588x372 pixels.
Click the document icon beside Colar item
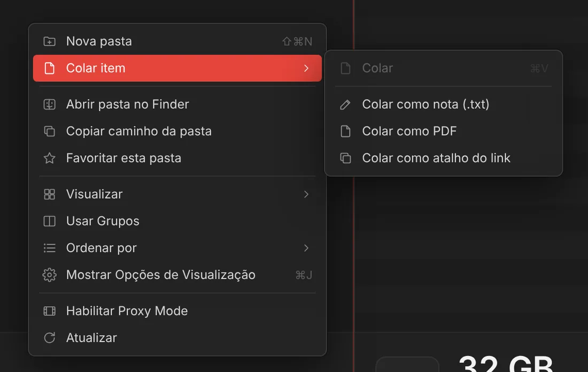coord(50,69)
